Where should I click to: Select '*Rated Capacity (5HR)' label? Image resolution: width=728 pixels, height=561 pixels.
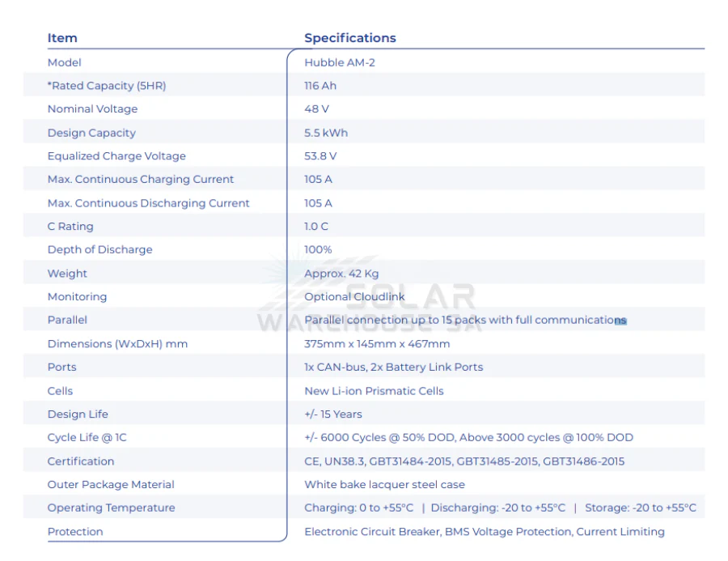[x=107, y=86]
